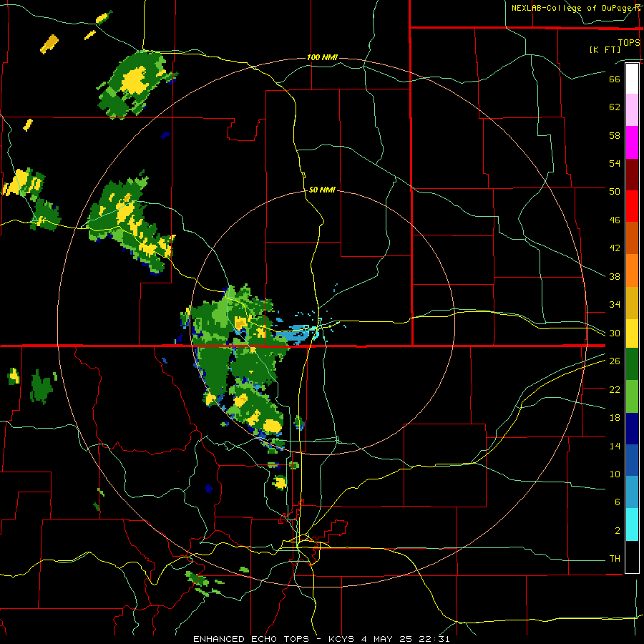The height and width of the screenshot is (644, 644).
Task: Click the legend value "66"
Action: pyautogui.click(x=615, y=79)
